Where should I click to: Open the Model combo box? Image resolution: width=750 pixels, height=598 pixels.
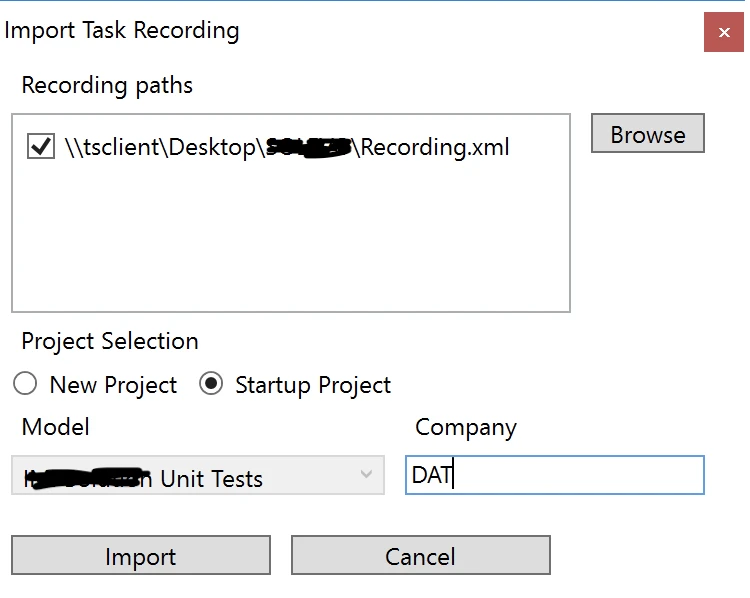click(x=197, y=476)
